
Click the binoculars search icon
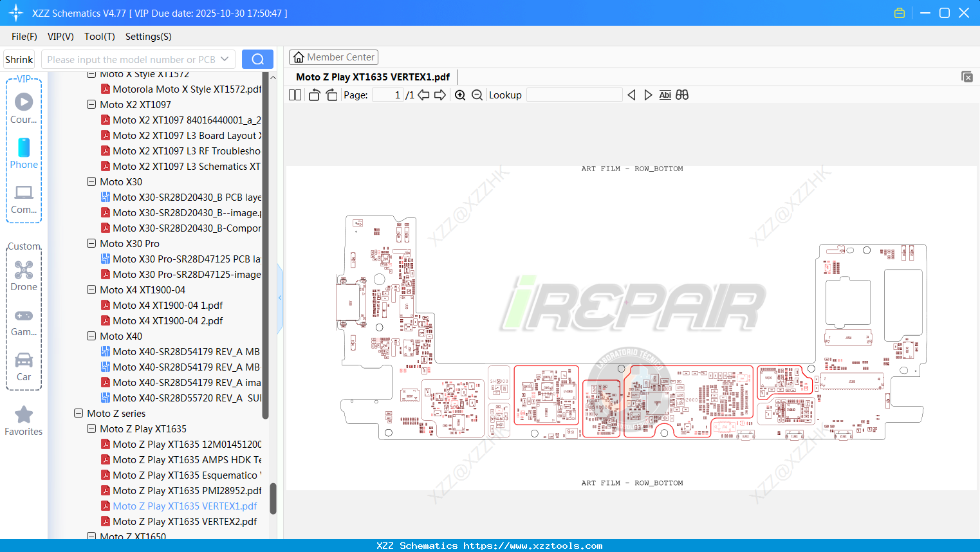click(682, 95)
